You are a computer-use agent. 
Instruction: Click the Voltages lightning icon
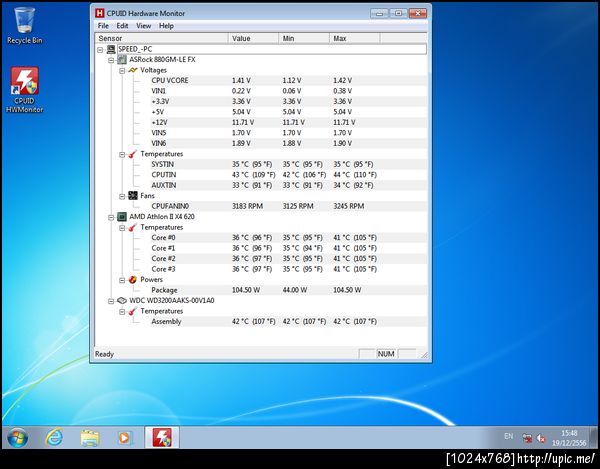(x=133, y=70)
